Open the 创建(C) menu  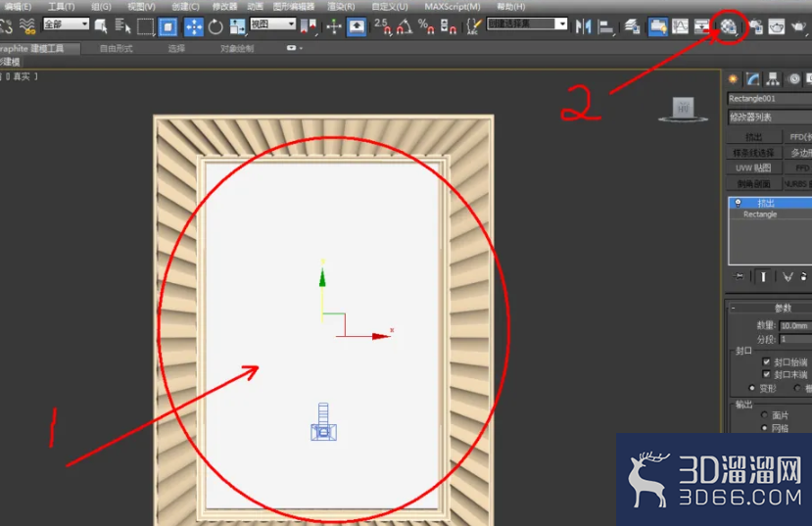(185, 7)
